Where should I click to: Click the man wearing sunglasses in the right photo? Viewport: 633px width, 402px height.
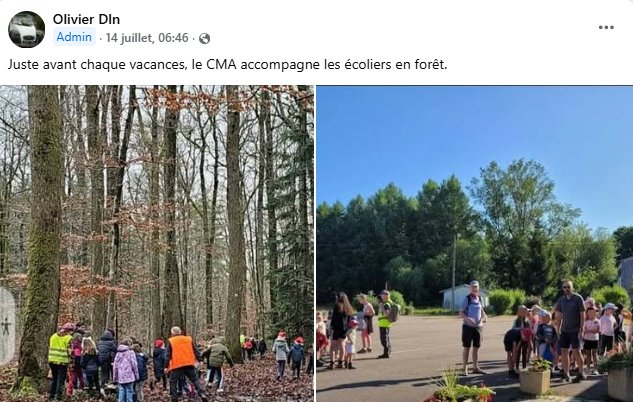coord(570,330)
